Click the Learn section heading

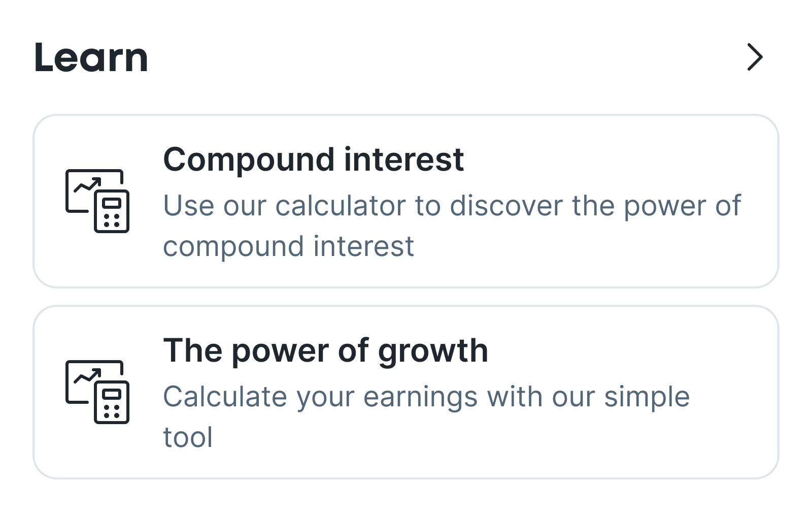coord(91,58)
